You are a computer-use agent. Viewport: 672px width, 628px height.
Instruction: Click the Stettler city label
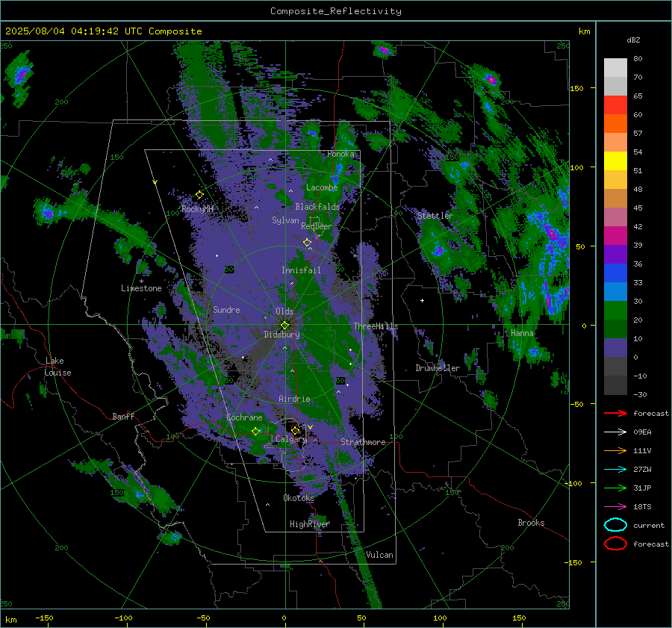point(435,216)
